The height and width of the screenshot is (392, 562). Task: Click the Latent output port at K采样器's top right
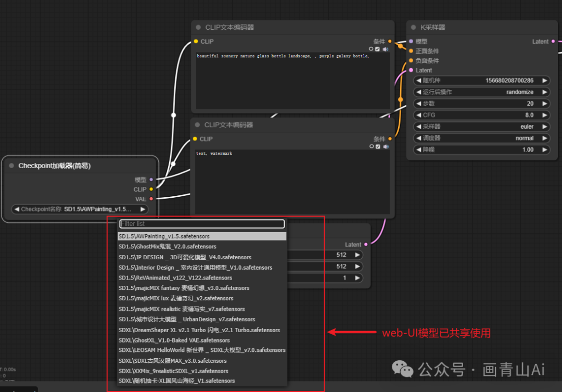(553, 41)
